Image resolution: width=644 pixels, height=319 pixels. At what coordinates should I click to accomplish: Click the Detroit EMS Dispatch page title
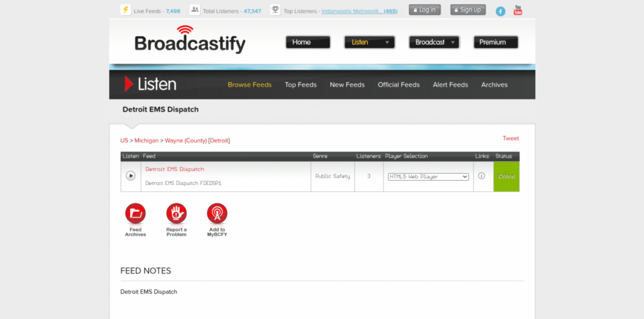(160, 109)
